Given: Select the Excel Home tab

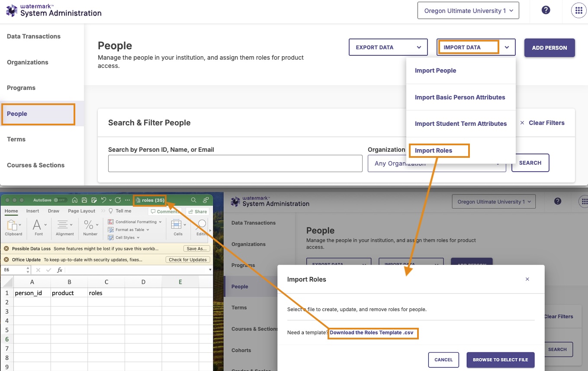Looking at the screenshot, I should [x=11, y=211].
